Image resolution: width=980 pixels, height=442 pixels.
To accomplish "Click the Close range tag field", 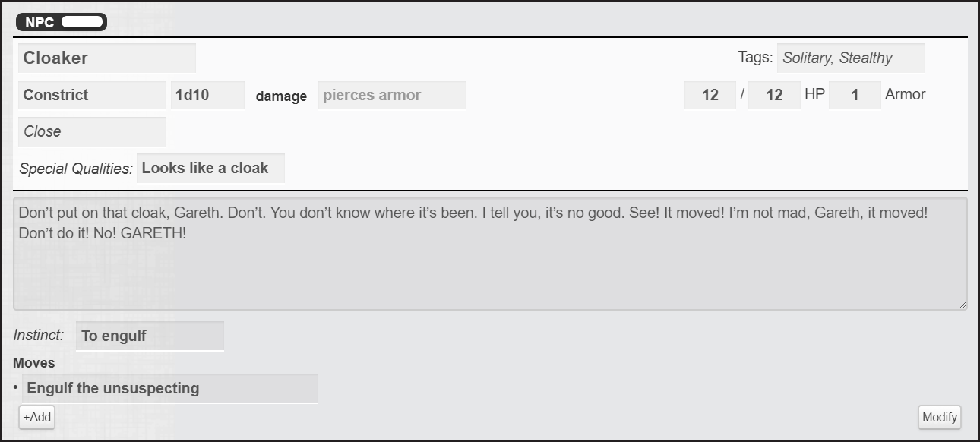I will 91,131.
